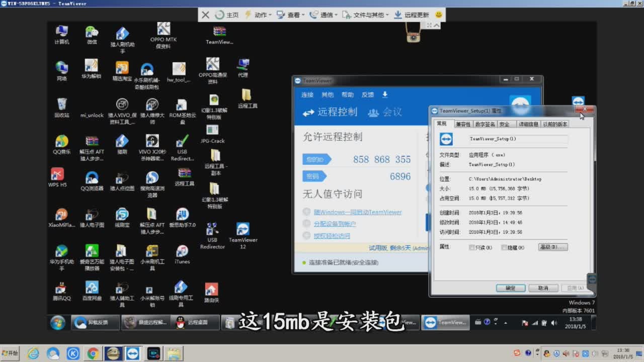Image resolution: width=644 pixels, height=362 pixels.
Task: Click the smiley feedback icon in session toolbar
Action: tap(439, 15)
